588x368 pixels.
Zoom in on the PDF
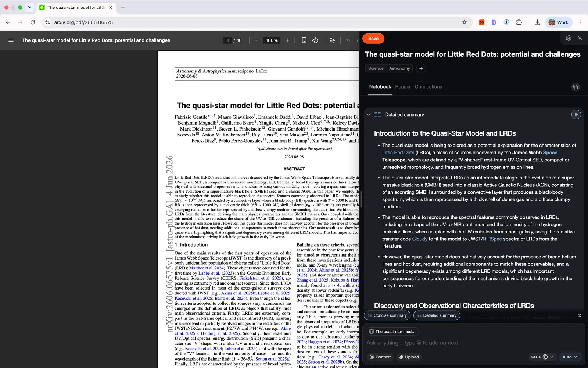pos(287,40)
